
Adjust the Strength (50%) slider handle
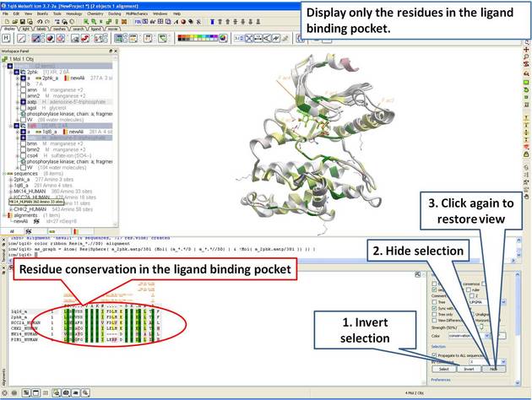(480, 327)
